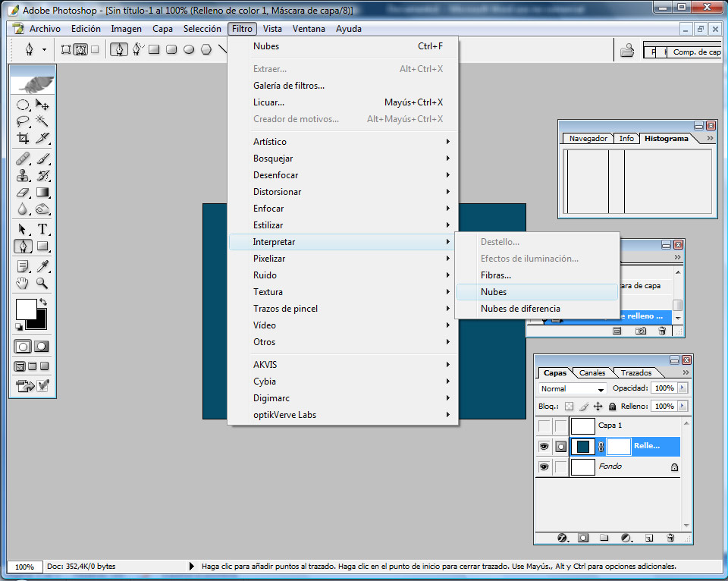Pick the Clone Stamp tool

(23, 175)
